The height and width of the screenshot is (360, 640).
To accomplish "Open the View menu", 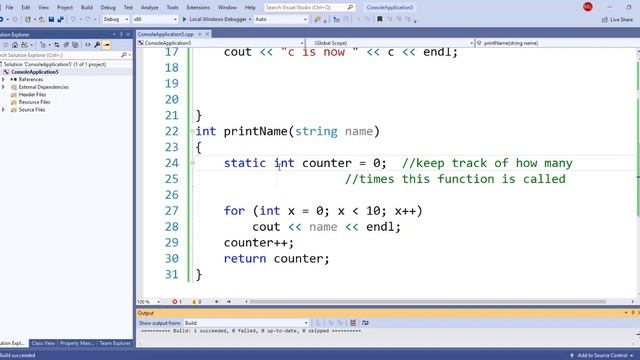I will [x=43, y=7].
